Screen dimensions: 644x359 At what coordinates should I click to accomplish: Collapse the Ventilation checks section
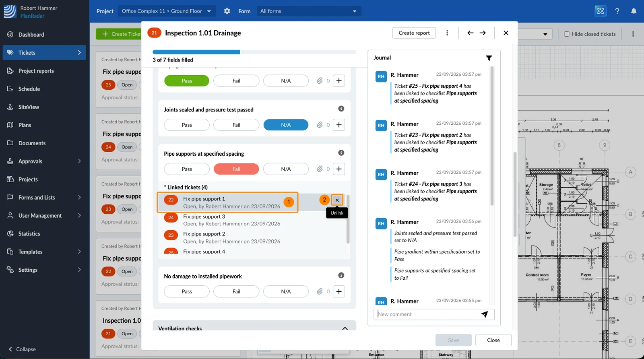pyautogui.click(x=345, y=328)
